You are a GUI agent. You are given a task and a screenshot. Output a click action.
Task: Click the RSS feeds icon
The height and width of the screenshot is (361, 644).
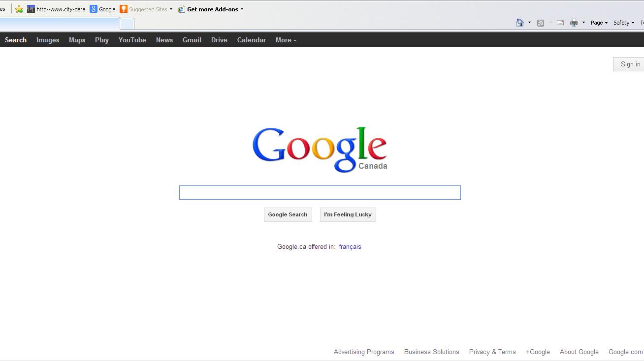(540, 23)
